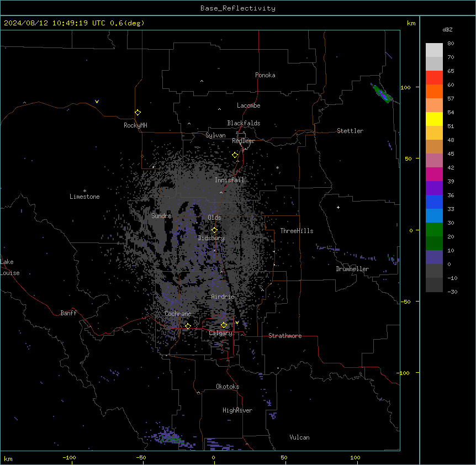The width and height of the screenshot is (476, 465).
Task: Click the yellow diamond marker below Cochrane
Action: coord(188,326)
